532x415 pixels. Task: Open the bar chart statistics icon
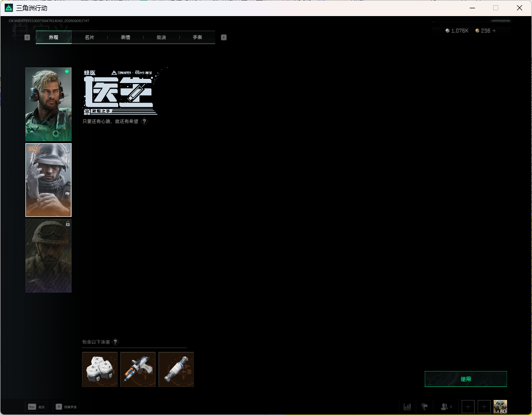[407, 407]
